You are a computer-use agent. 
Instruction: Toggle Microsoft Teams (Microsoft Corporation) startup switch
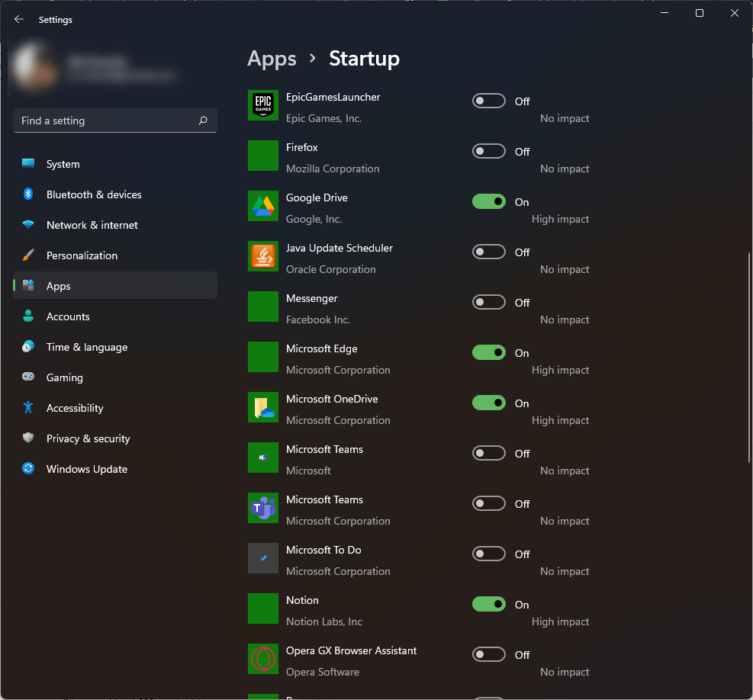(489, 503)
